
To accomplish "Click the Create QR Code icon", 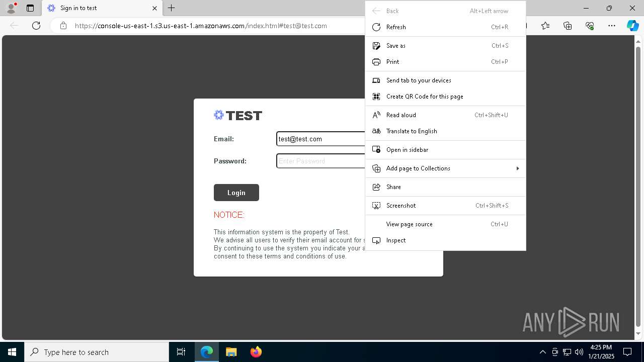I will tap(376, 97).
